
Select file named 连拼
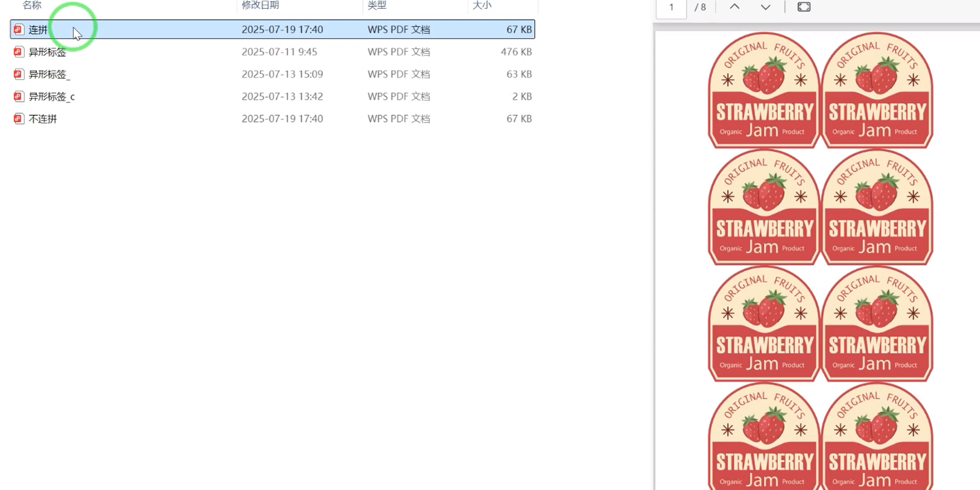(38, 29)
